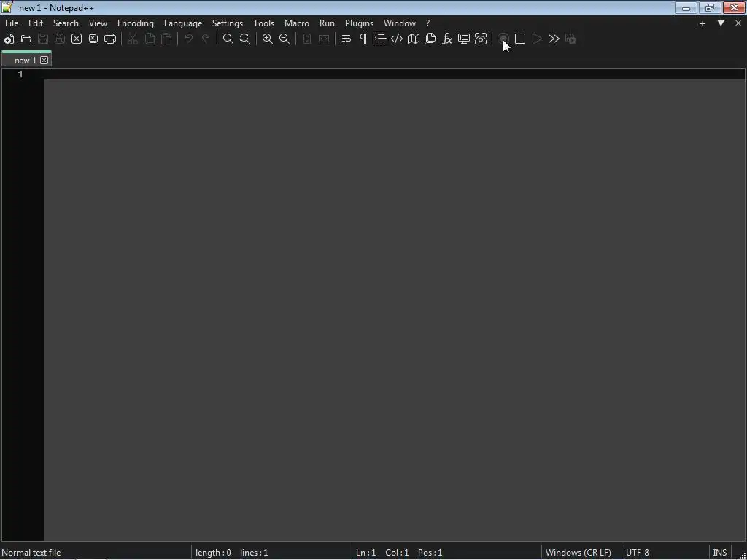Open the Edit menu
The image size is (747, 560).
coord(36,23)
